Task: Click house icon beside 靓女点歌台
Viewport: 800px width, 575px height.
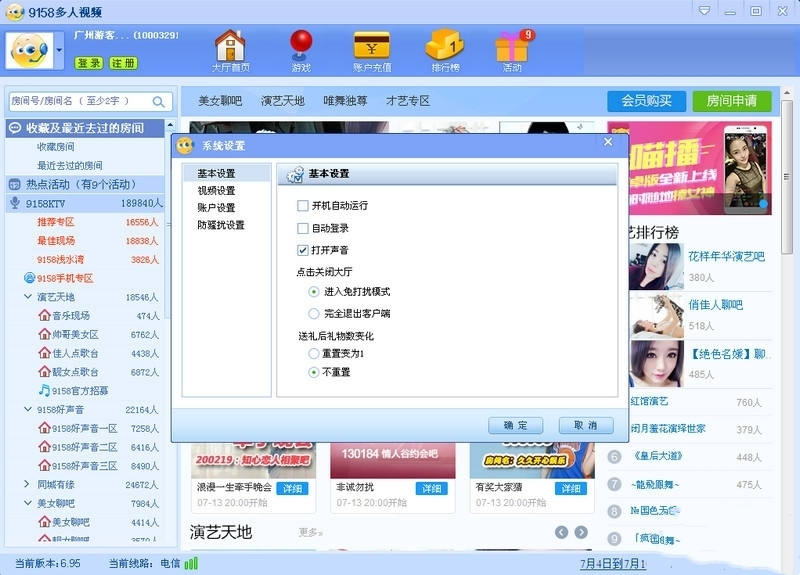Action: pyautogui.click(x=44, y=371)
